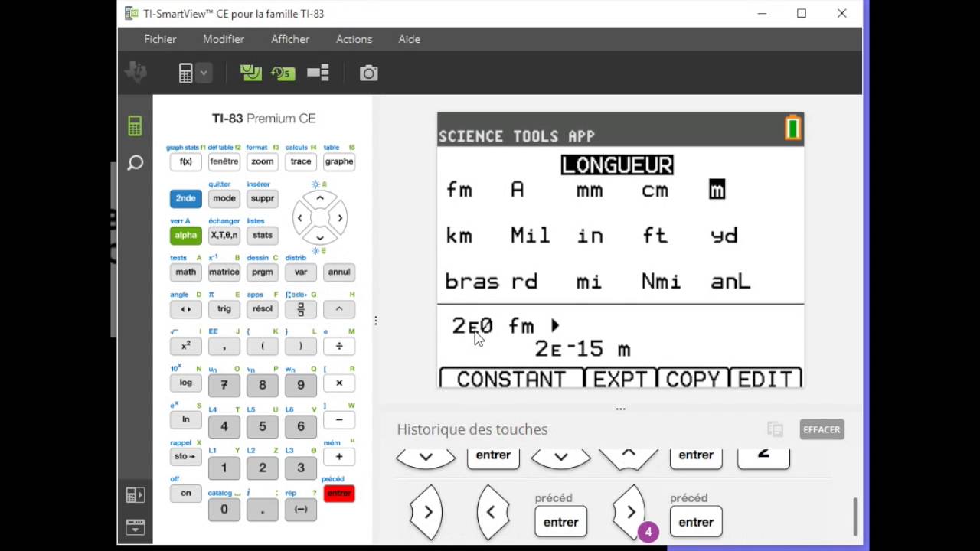Click the division ÷ key

click(x=339, y=346)
